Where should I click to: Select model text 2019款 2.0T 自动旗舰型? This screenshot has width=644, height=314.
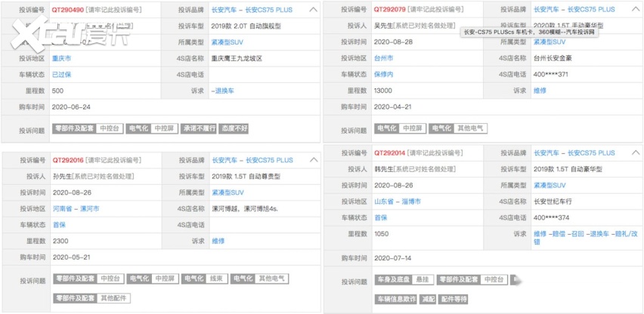[246, 26]
